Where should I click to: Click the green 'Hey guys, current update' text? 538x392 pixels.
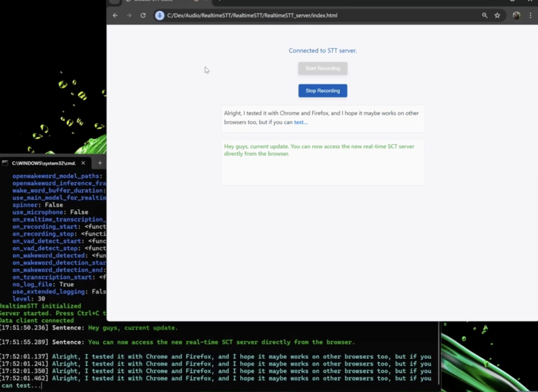click(319, 150)
